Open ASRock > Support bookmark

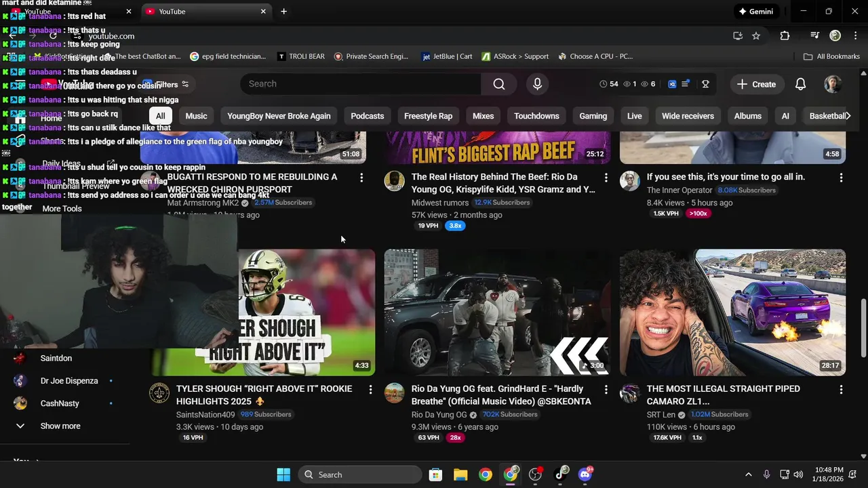pyautogui.click(x=515, y=56)
